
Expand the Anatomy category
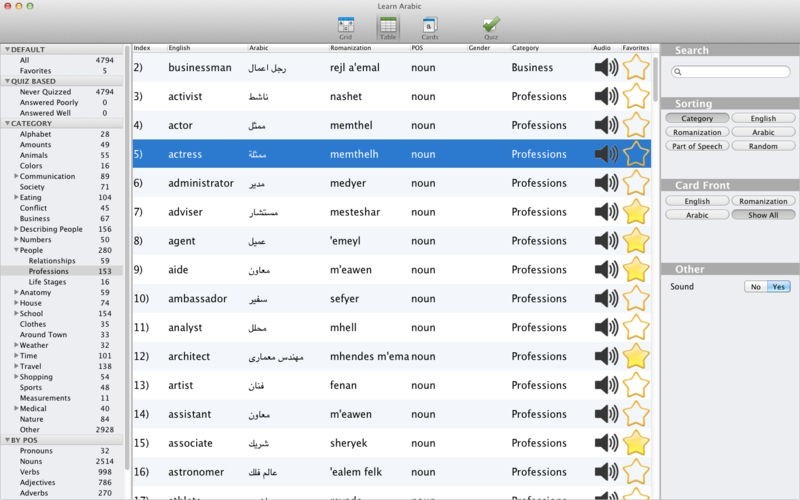click(x=17, y=293)
